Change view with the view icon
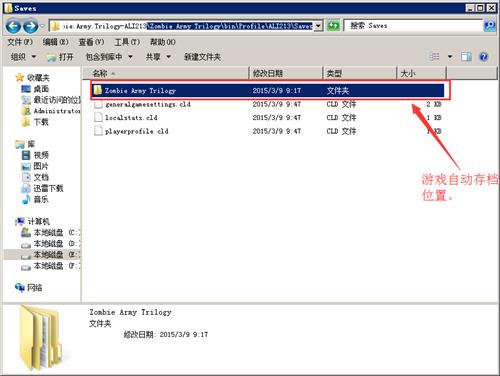This screenshot has width=500, height=376. point(435,57)
